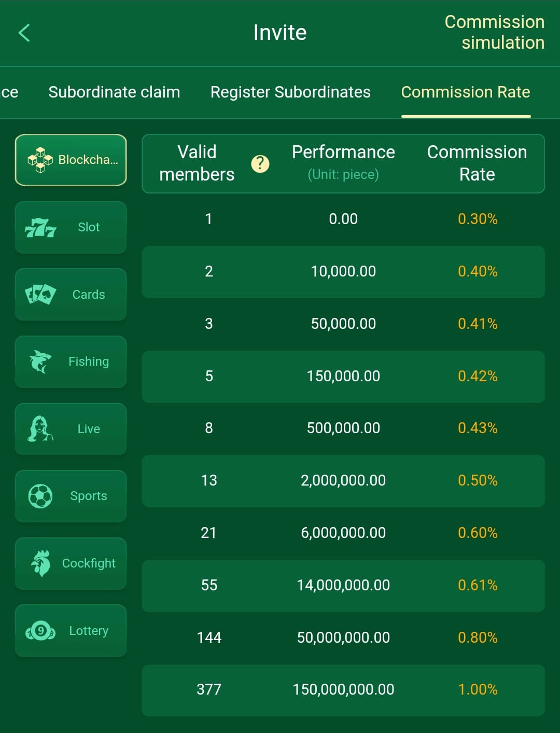
Task: Choose the Sports soccer ball icon
Action: click(40, 496)
